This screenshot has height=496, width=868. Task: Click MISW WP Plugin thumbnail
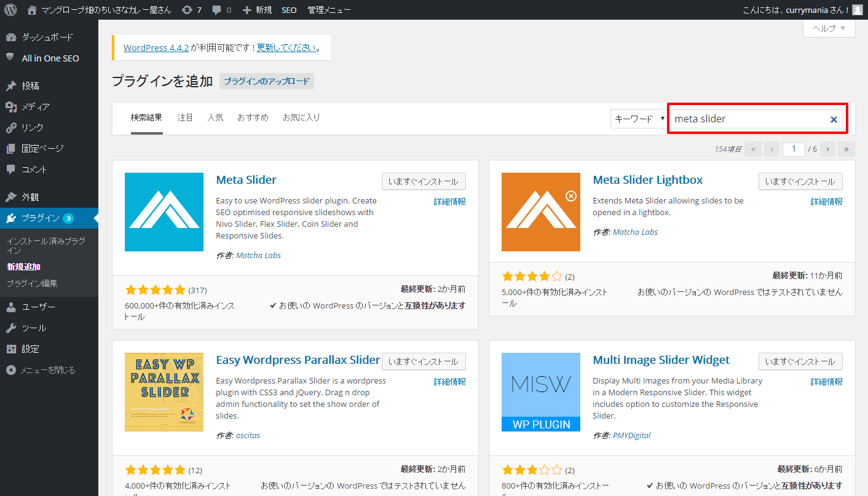[541, 392]
